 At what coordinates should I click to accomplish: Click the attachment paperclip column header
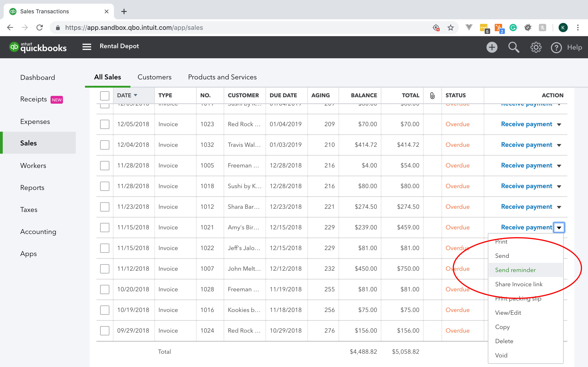click(432, 96)
